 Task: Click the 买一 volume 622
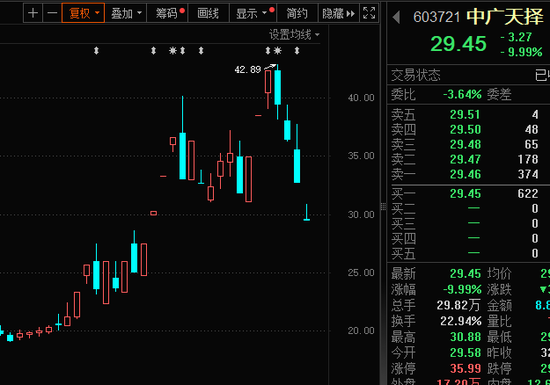coord(528,194)
